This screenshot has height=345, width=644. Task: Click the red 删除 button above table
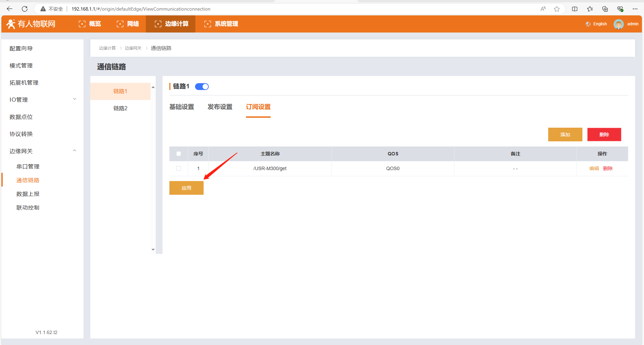(604, 135)
